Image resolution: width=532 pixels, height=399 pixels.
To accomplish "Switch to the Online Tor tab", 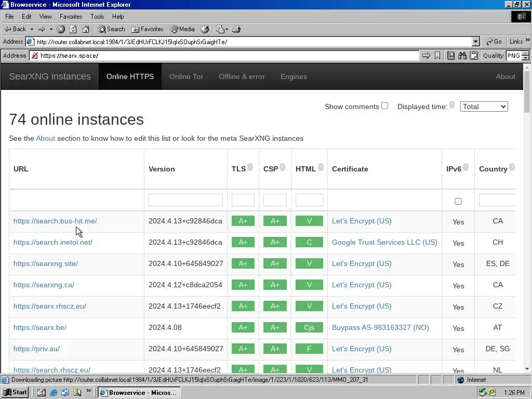I will (187, 77).
